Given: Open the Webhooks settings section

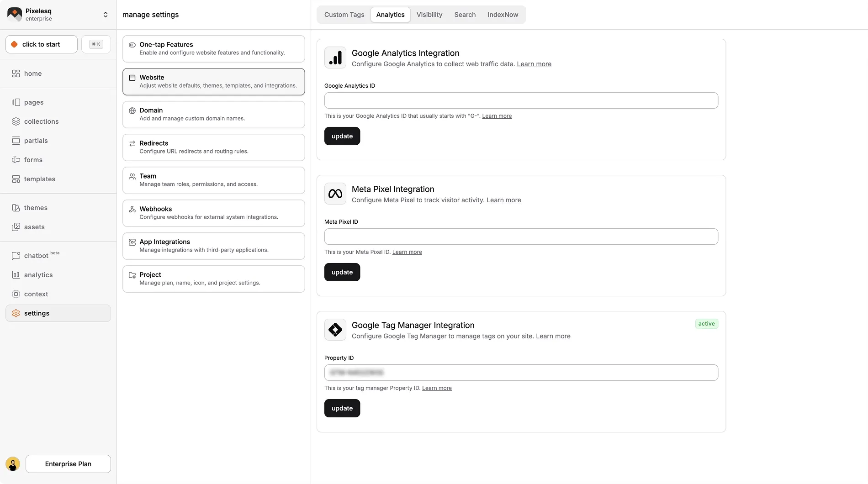Looking at the screenshot, I should coord(213,213).
